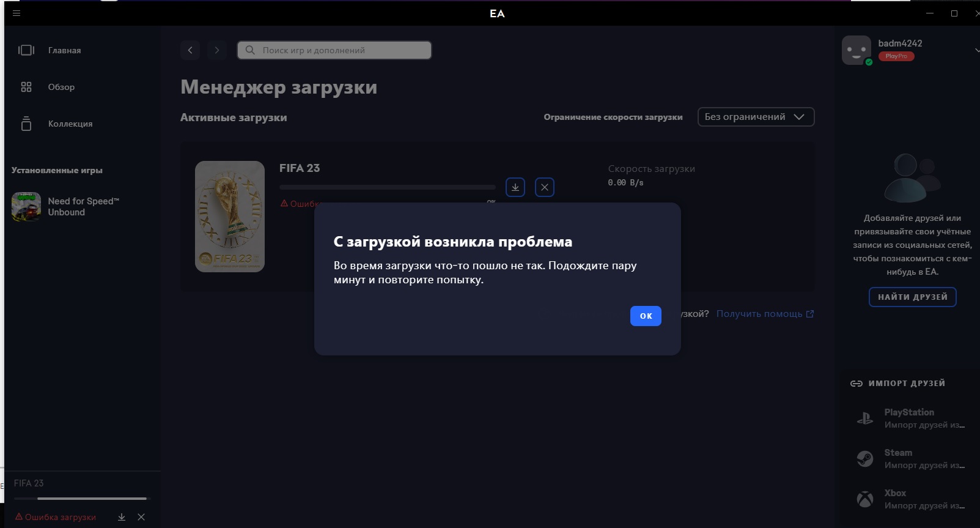Import friends from Steam
The width and height of the screenshot is (980, 528).
(908, 459)
